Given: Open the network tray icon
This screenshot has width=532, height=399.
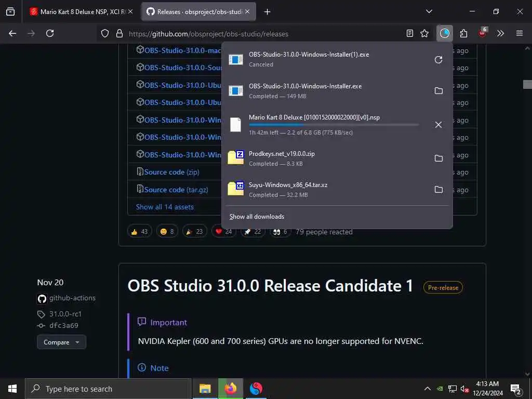Looking at the screenshot, I should pyautogui.click(x=453, y=389).
